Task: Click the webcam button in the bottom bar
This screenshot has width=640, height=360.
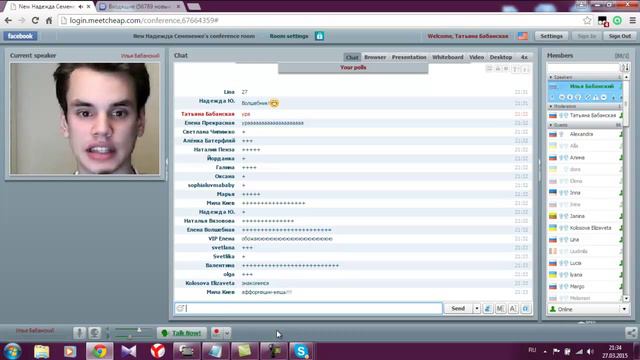Action: pyautogui.click(x=95, y=333)
